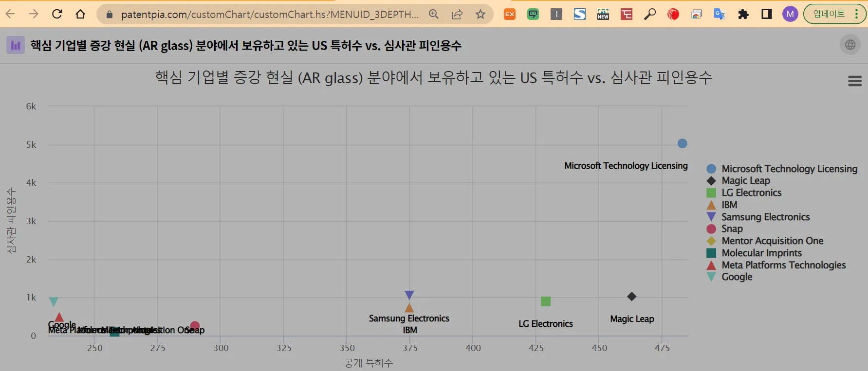
Task: Open the blue S extension icon
Action: pos(580,14)
